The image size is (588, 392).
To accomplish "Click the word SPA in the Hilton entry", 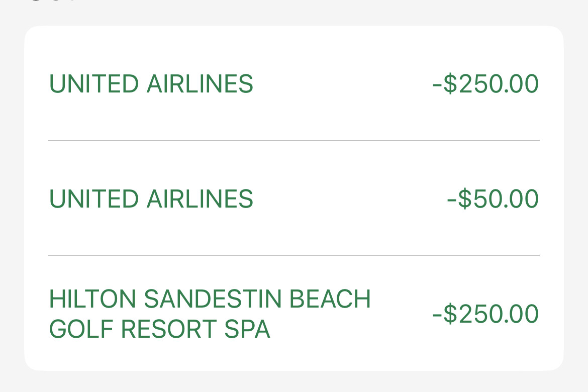I will coord(247,330).
